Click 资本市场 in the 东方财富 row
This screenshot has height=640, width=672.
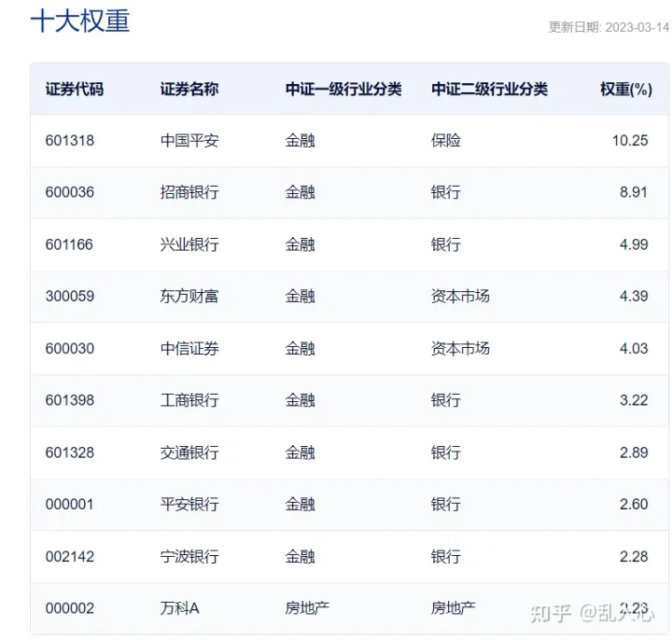(460, 296)
